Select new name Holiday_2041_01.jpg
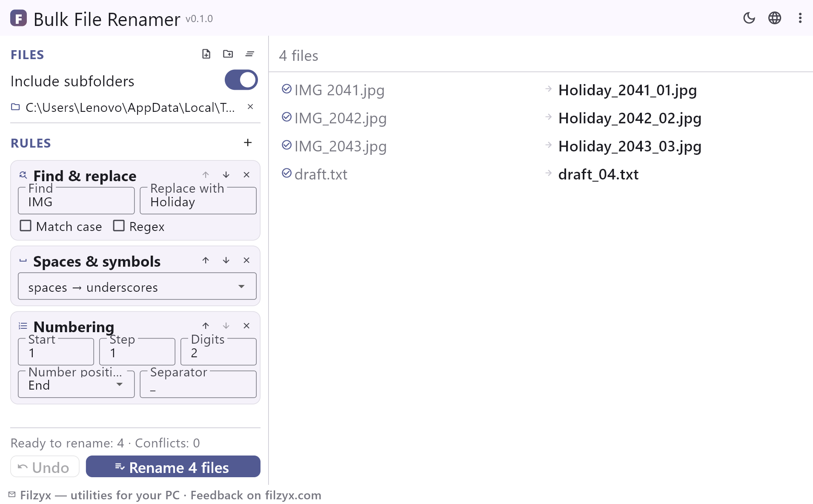 click(627, 90)
